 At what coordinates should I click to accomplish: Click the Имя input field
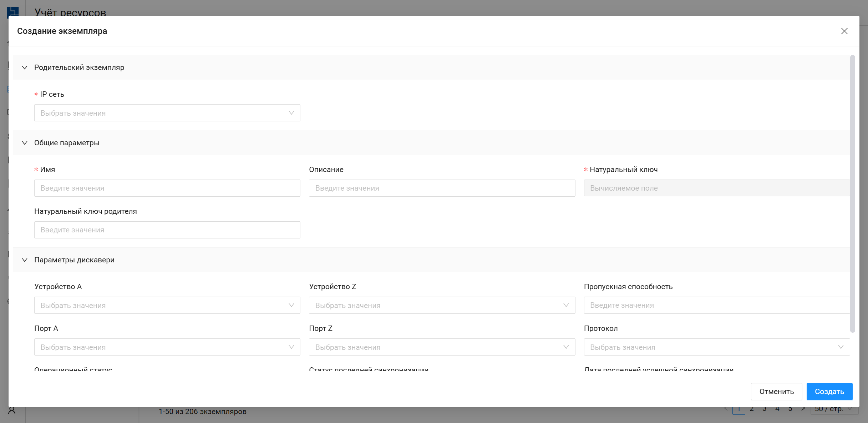click(x=167, y=188)
